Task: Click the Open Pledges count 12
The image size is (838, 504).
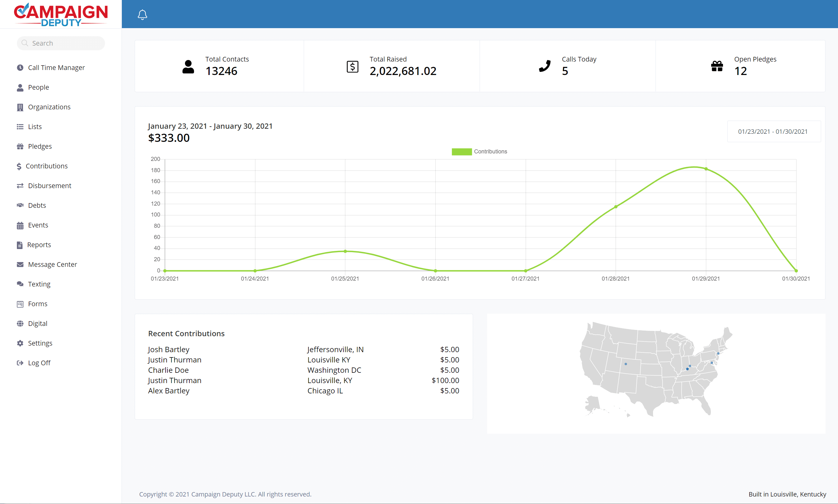Action: [741, 71]
